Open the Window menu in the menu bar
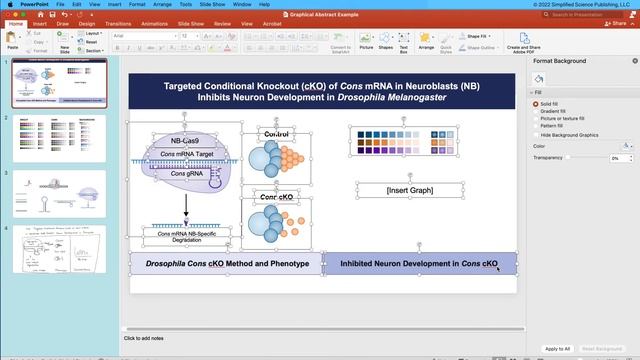Viewport: 640px width, 360px height. [242, 4]
